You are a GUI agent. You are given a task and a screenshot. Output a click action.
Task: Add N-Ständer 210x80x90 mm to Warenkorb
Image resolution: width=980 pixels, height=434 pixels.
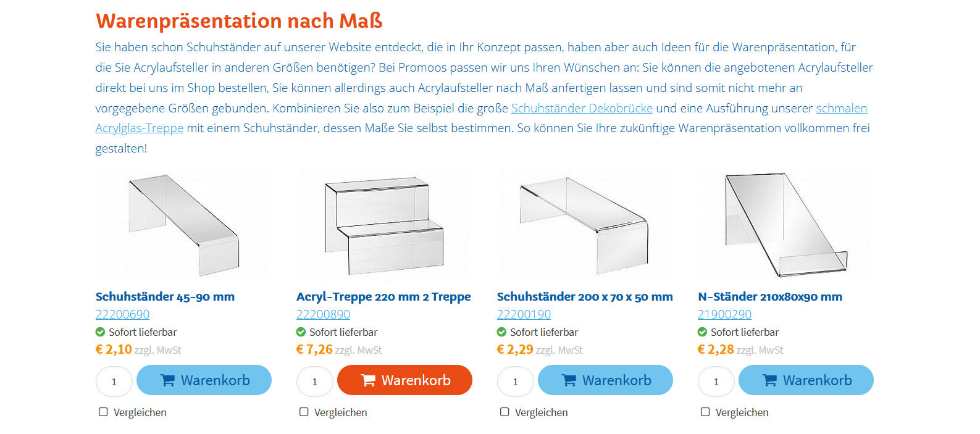tap(806, 380)
